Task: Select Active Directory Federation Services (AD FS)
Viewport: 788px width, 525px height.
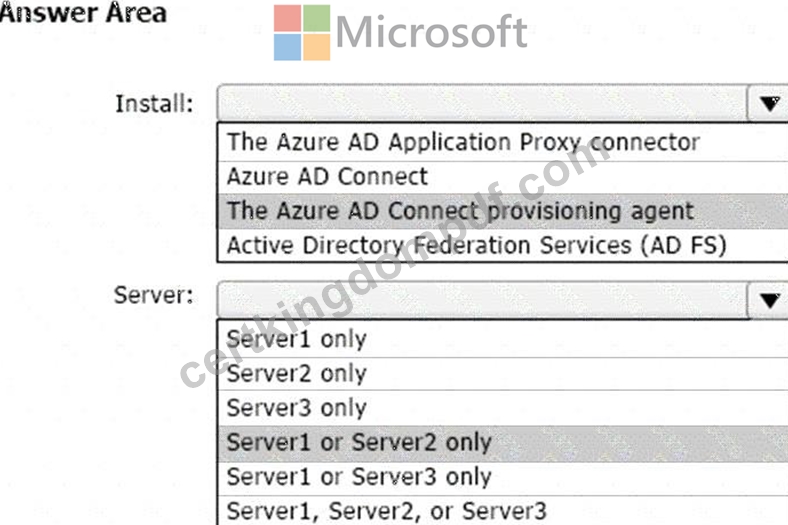Action: click(x=503, y=245)
